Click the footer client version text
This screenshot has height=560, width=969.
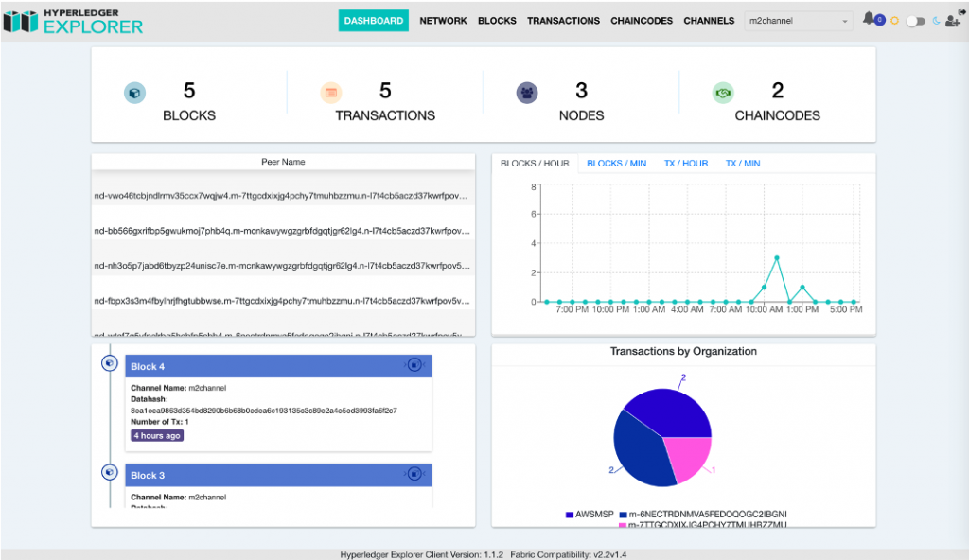point(421,554)
